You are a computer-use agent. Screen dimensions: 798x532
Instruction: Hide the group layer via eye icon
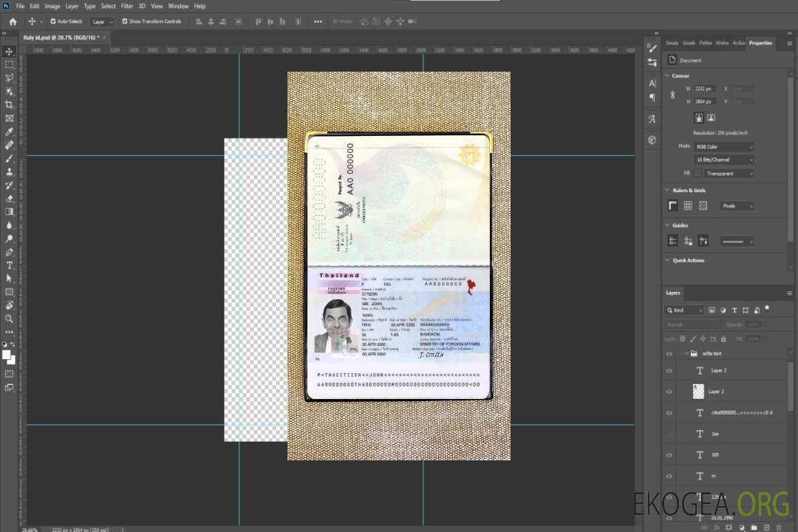coord(669,353)
